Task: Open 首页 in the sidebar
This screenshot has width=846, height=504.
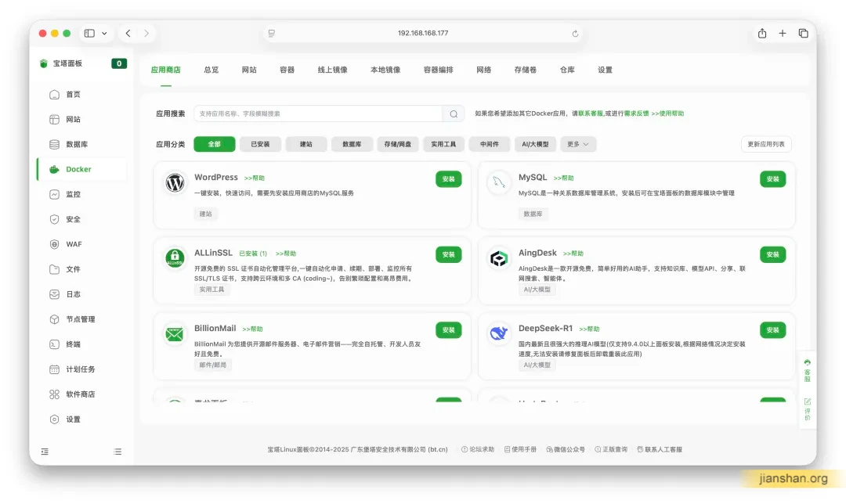Action: tap(73, 95)
